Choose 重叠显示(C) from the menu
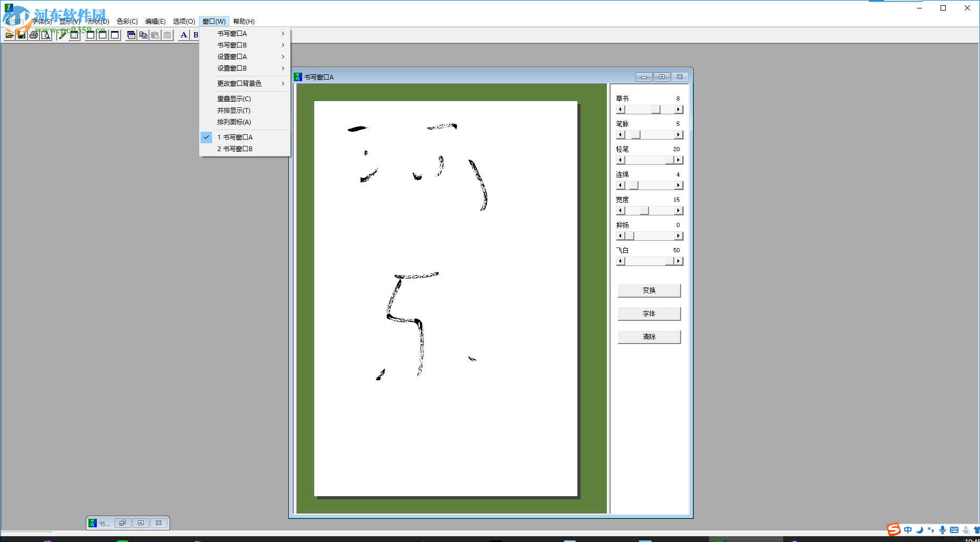980x542 pixels. (245, 99)
